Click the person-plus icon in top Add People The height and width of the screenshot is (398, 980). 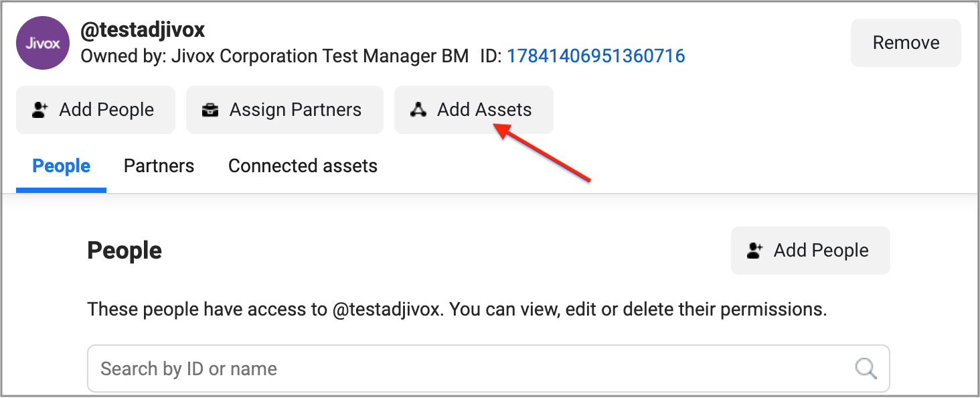click(x=41, y=110)
